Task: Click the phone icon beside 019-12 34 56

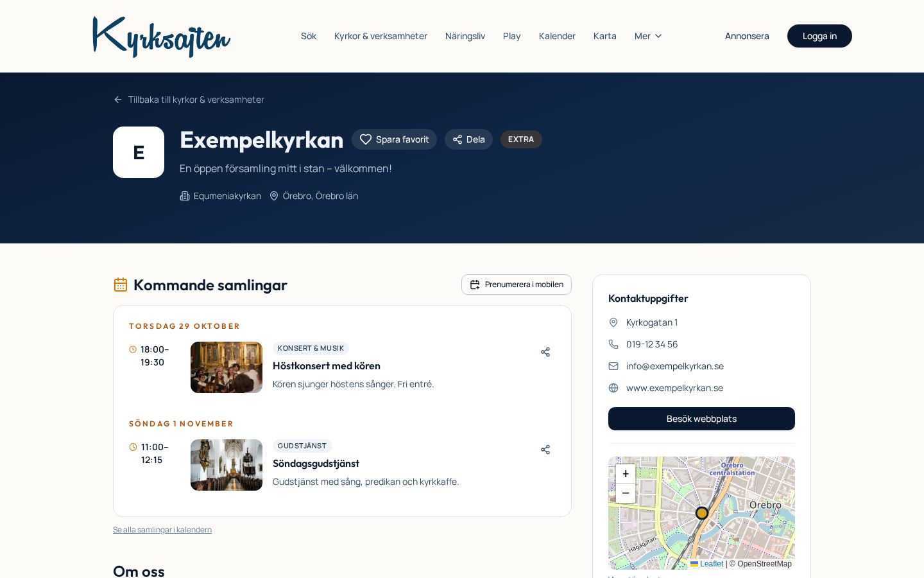Action: (x=613, y=344)
